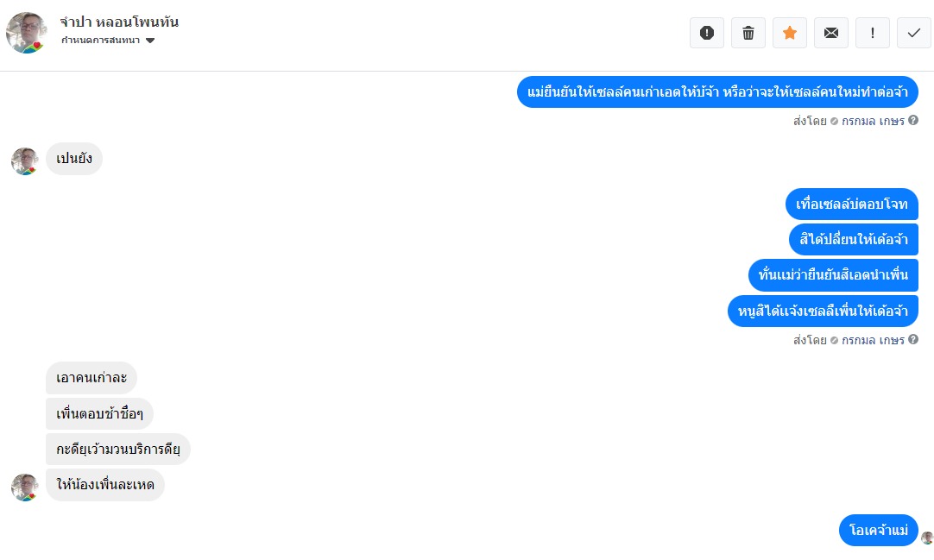Mark as unread with envelope icon

pyautogui.click(x=831, y=33)
